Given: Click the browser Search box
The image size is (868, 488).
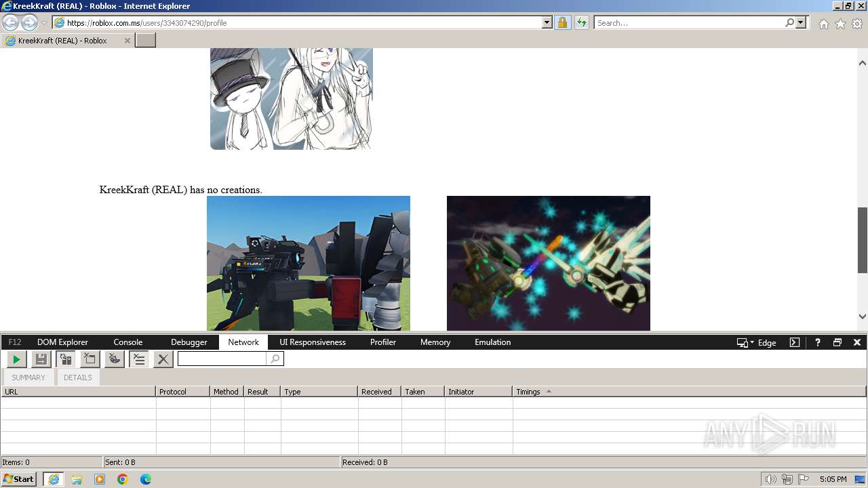Looking at the screenshot, I should (688, 22).
